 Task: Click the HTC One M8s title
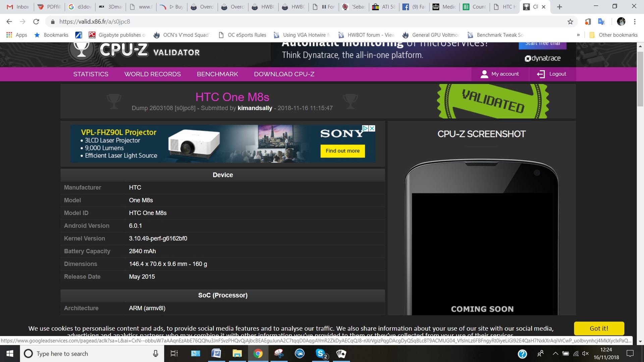tap(232, 97)
